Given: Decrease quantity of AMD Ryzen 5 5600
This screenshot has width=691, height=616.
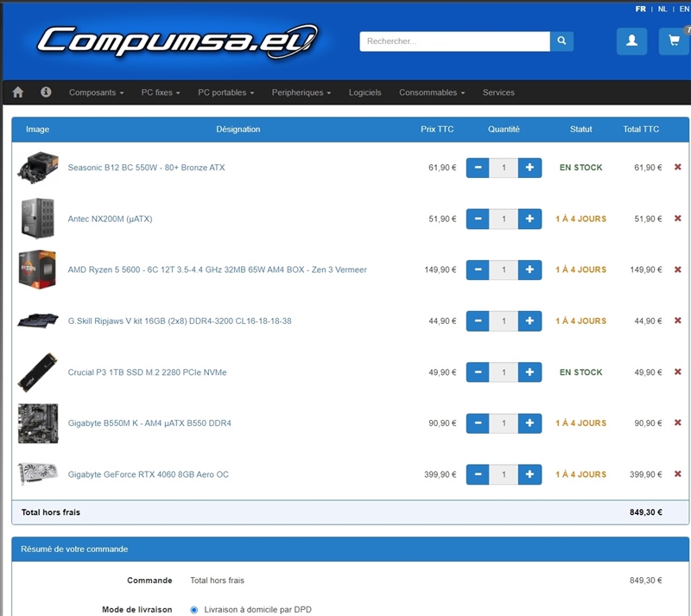Looking at the screenshot, I should point(478,270).
